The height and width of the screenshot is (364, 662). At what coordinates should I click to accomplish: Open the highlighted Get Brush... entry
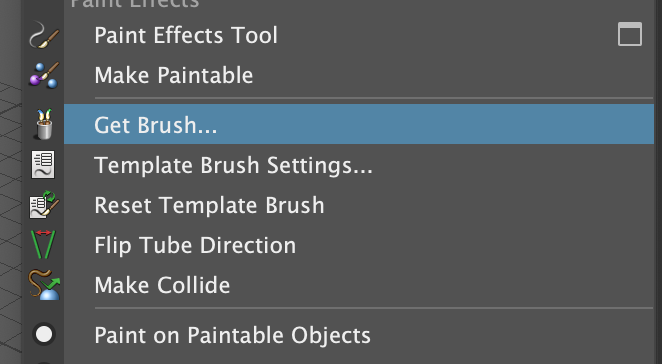(x=359, y=124)
